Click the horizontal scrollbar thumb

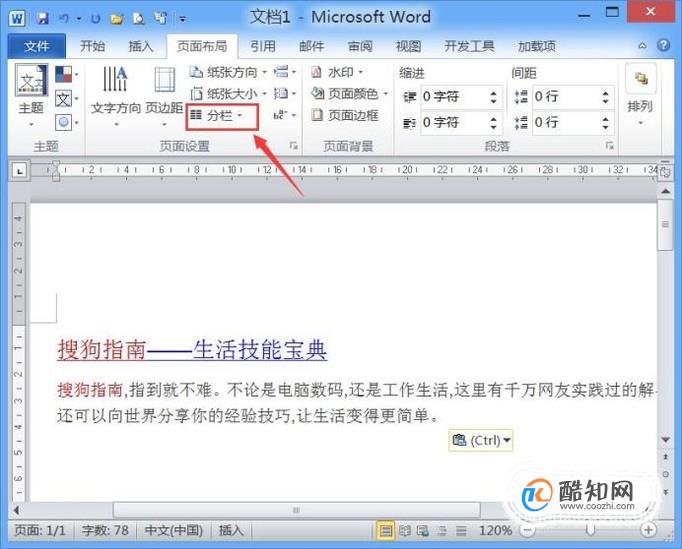(296, 510)
